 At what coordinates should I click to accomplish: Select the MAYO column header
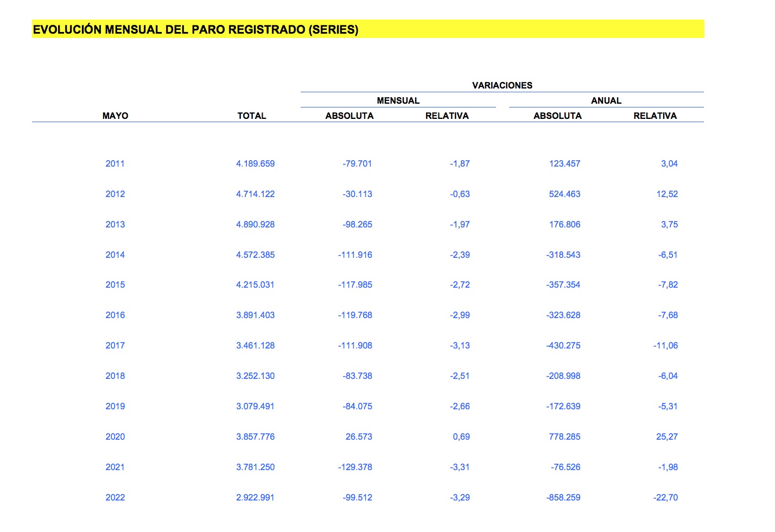[x=115, y=116]
